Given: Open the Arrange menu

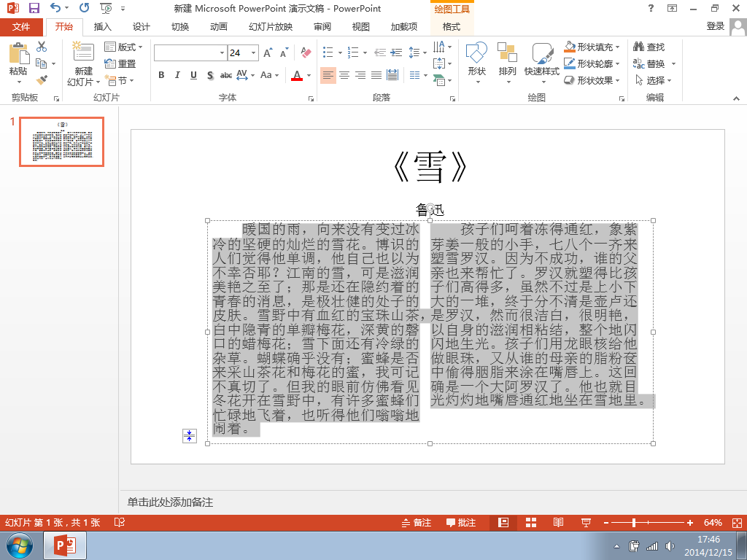Looking at the screenshot, I should coord(507,63).
